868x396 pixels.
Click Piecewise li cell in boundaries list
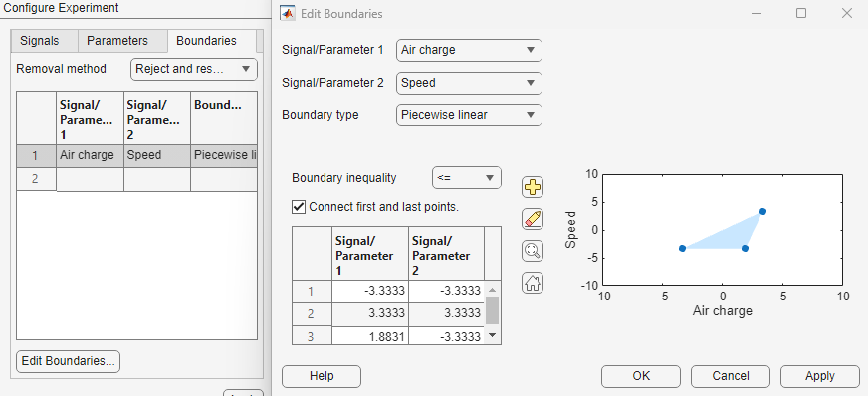tap(224, 156)
